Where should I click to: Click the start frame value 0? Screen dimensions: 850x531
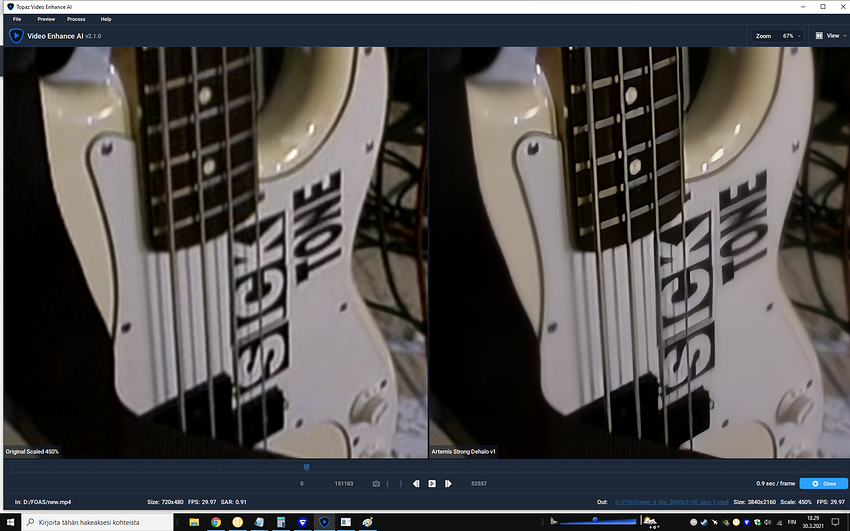tap(301, 483)
